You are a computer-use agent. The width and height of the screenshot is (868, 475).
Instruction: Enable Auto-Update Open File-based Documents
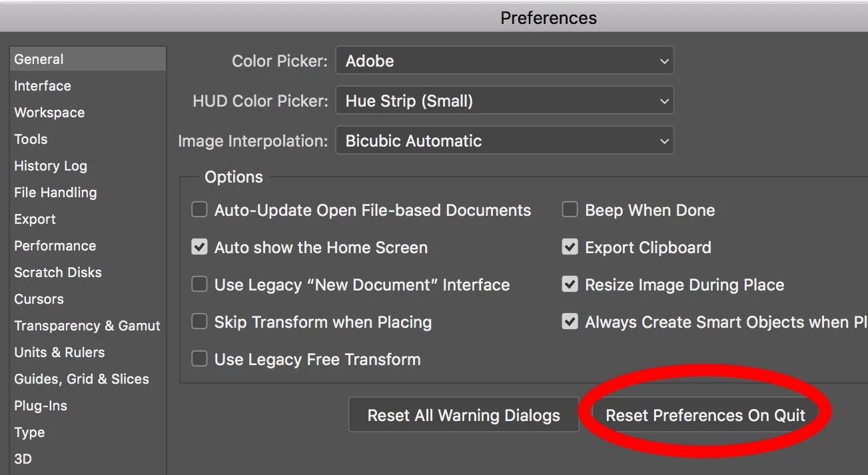pos(199,210)
